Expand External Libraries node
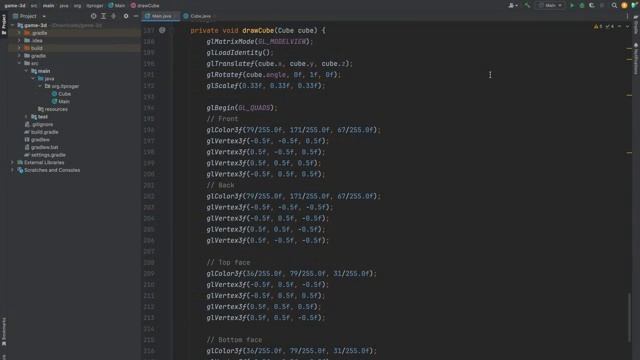Image resolution: width=640 pixels, height=360 pixels. pos(12,162)
